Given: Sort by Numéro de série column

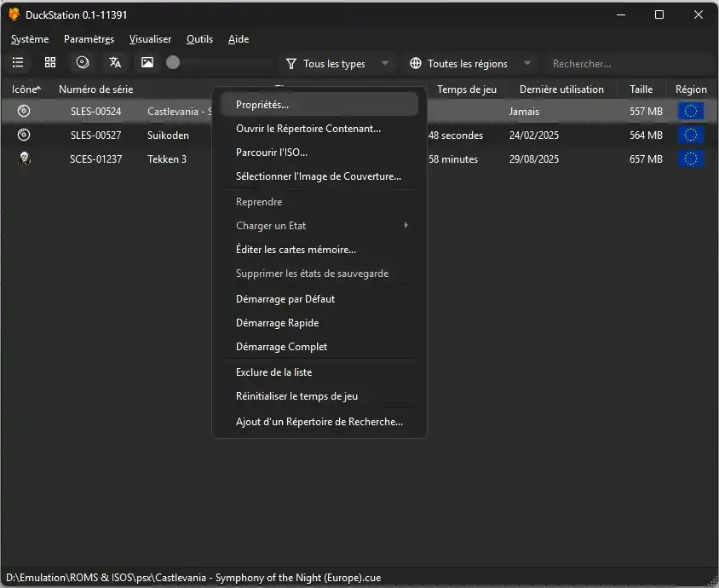Looking at the screenshot, I should (x=96, y=89).
